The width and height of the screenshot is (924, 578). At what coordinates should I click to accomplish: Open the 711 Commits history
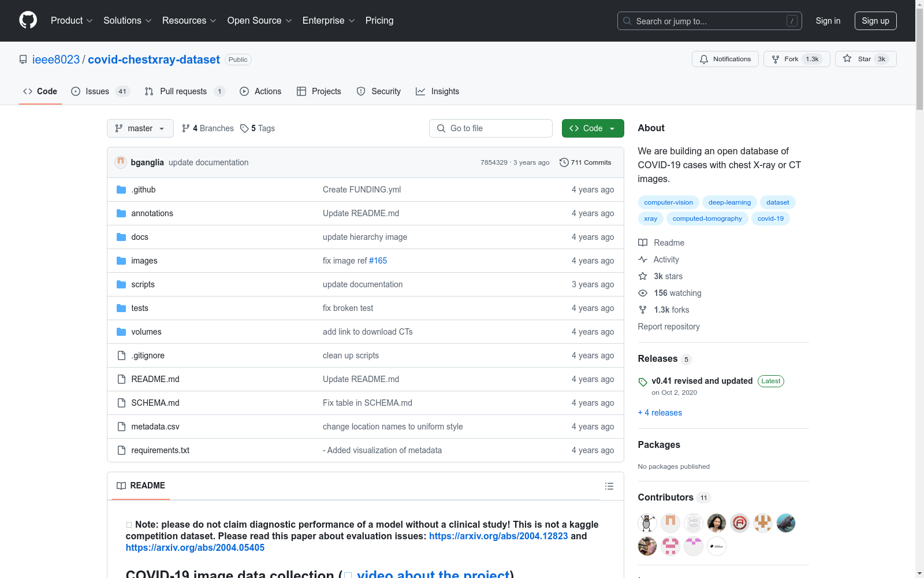586,162
